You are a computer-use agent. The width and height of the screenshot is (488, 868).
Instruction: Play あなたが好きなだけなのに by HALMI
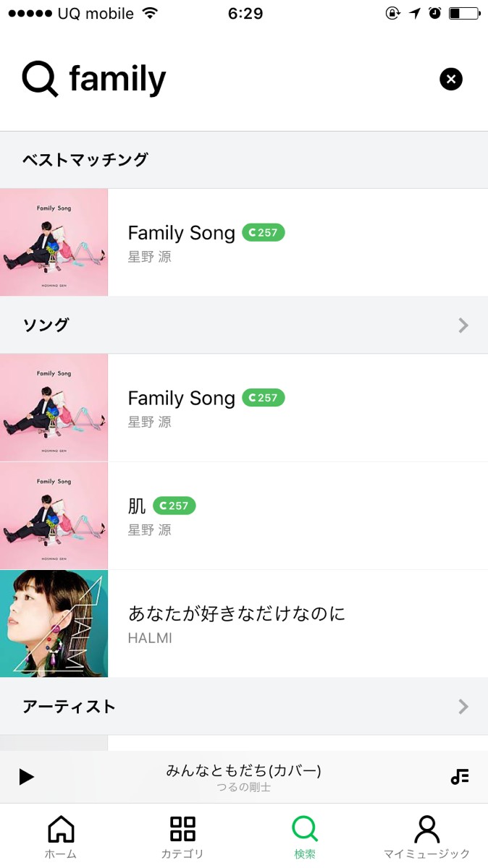tap(237, 614)
